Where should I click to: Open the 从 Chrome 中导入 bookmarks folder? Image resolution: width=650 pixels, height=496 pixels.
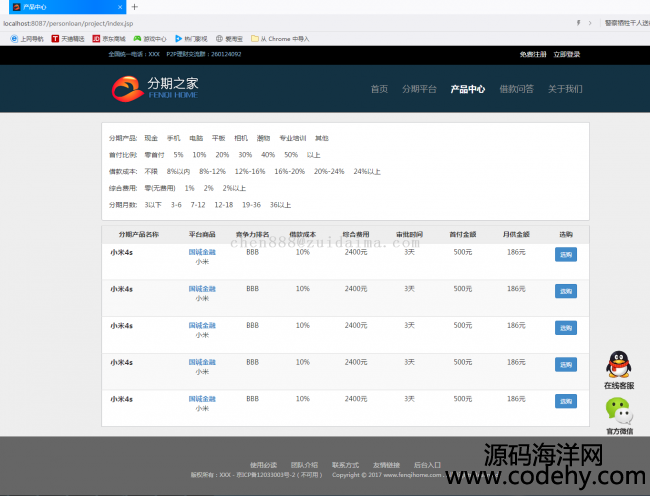280,39
